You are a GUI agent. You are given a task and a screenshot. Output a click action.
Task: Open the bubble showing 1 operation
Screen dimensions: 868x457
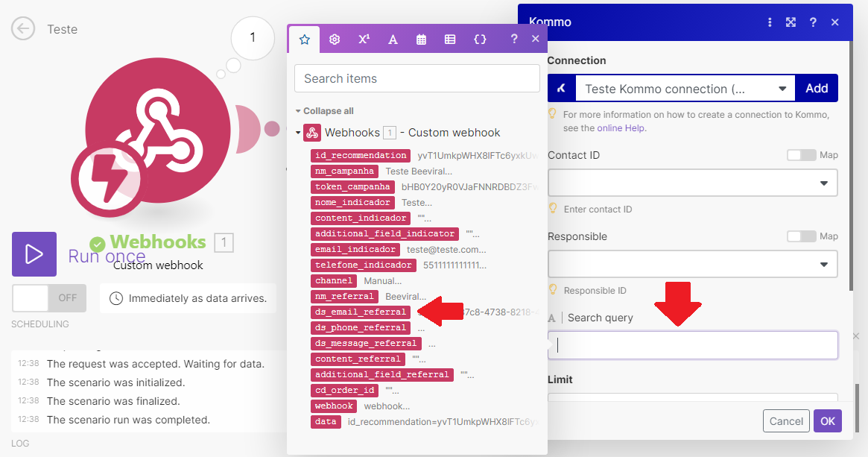click(x=253, y=38)
